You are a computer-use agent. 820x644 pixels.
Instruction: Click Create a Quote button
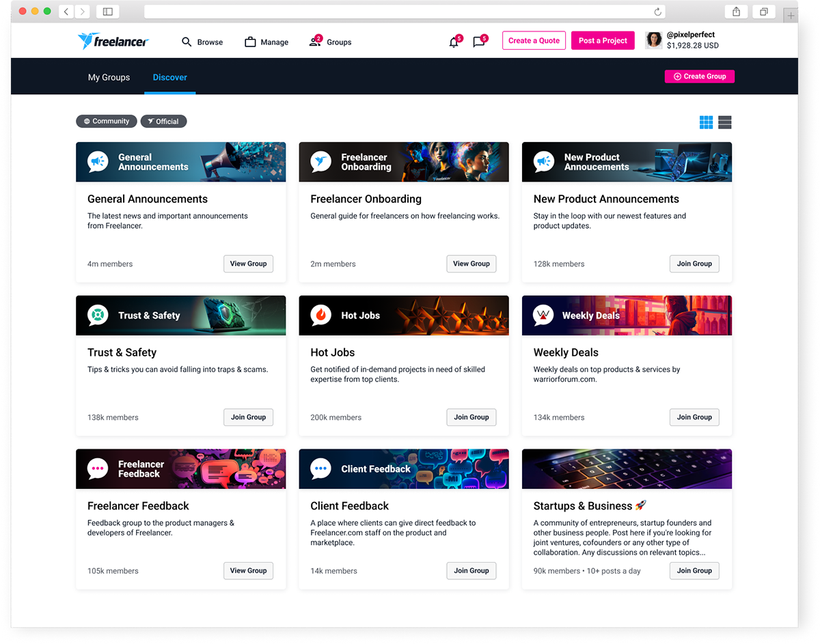534,40
